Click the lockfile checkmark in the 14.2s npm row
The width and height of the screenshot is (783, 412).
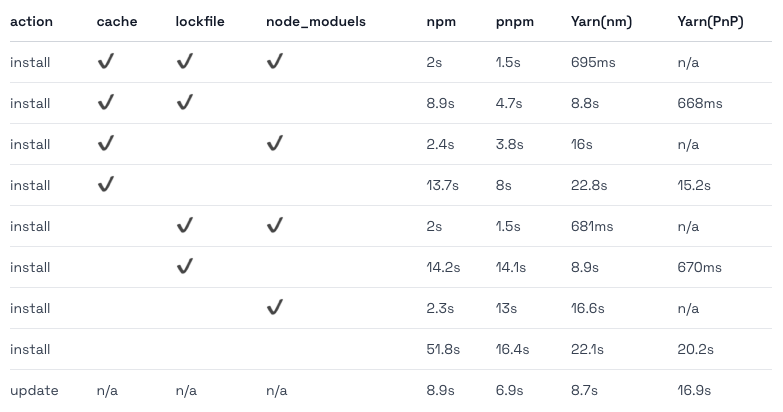(184, 267)
